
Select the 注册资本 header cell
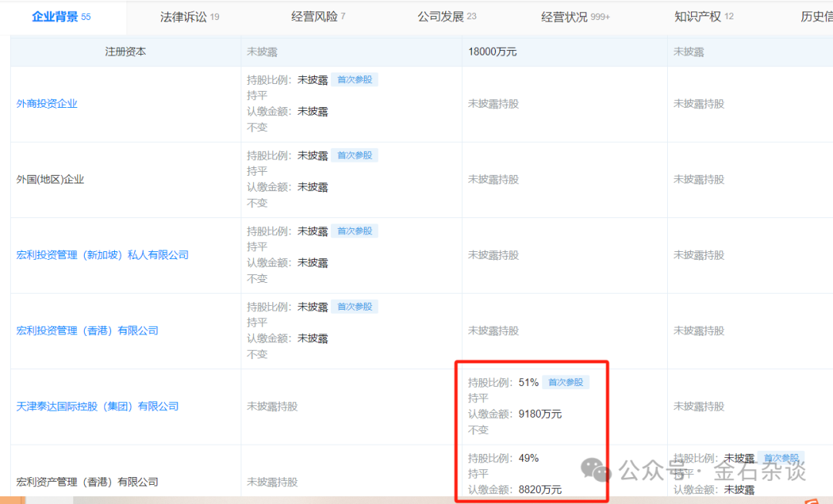pos(126,52)
